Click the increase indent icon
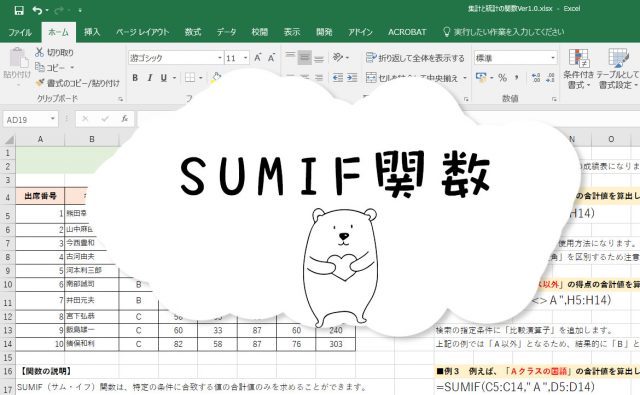The width and height of the screenshot is (640, 395). (352, 78)
